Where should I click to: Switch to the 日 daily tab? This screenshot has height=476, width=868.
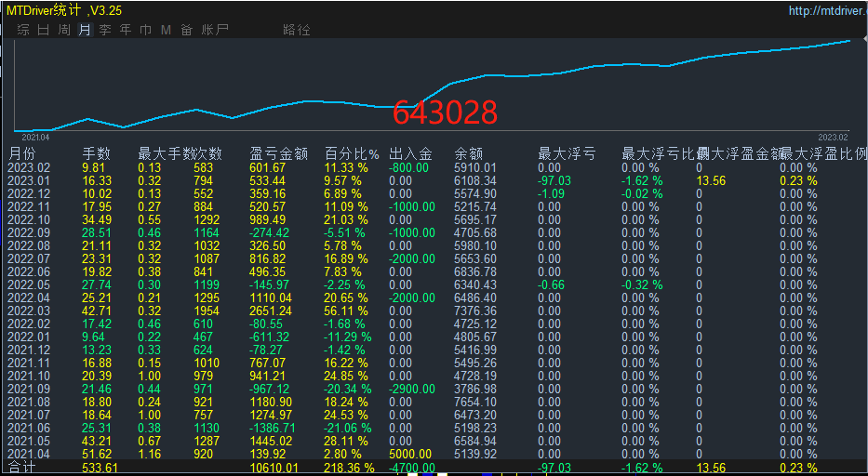click(44, 30)
